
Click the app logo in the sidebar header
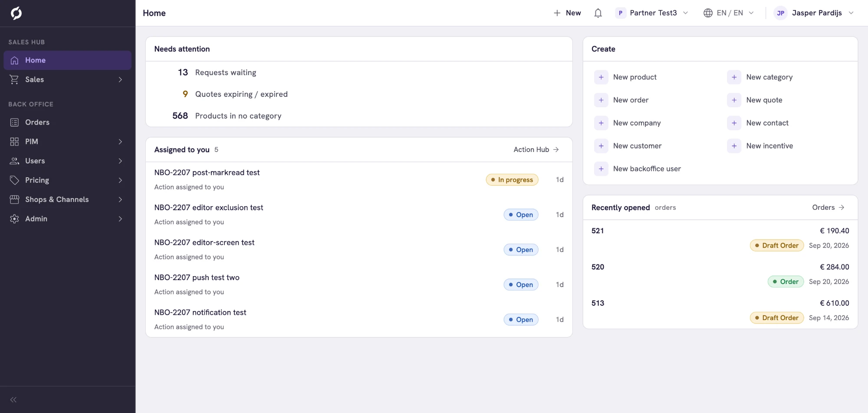tap(16, 13)
